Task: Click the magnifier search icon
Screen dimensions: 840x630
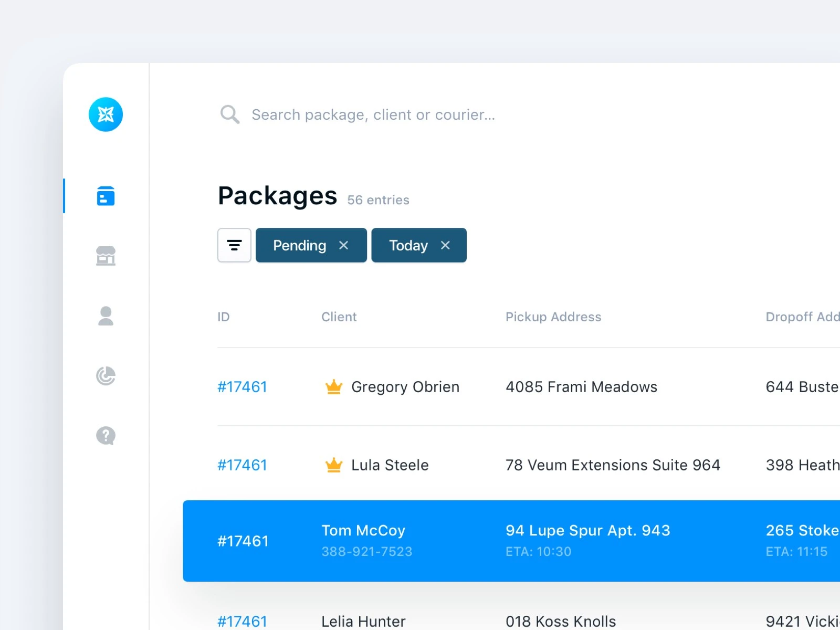Action: tap(229, 114)
